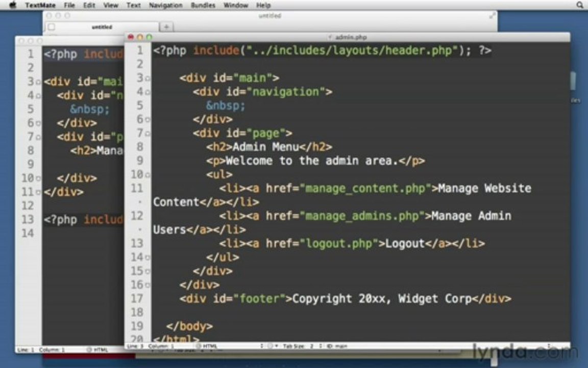Click 'Line: 3 Column: 1' in admin.php status bar
Image resolution: width=588 pixels, height=368 pixels.
[150, 346]
